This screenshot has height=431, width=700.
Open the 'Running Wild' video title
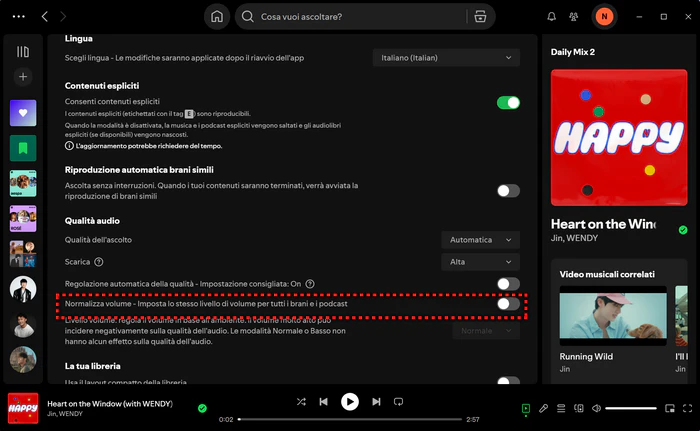tap(586, 356)
